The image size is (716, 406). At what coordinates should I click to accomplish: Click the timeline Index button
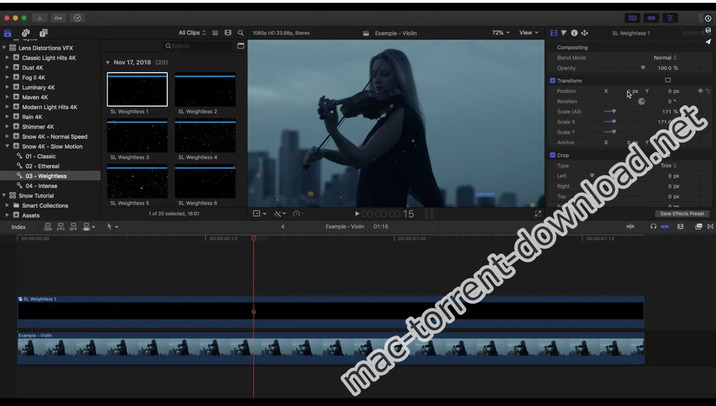tap(18, 227)
